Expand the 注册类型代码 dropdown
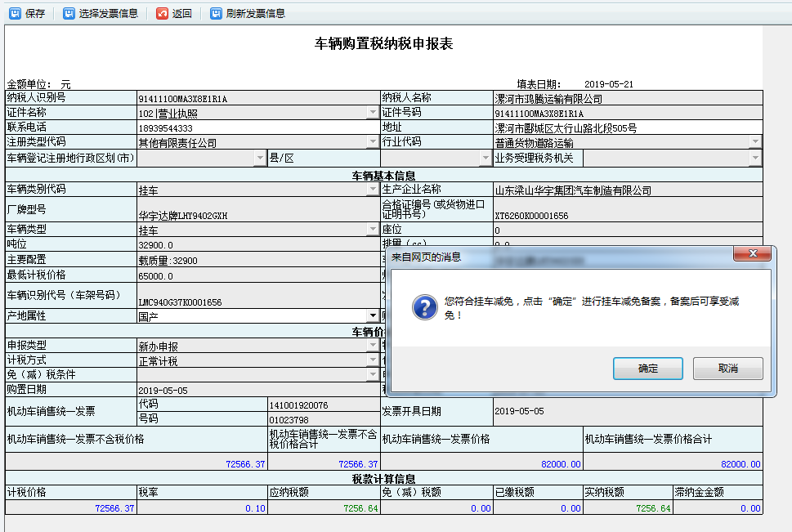This screenshot has width=792, height=532. click(372, 141)
